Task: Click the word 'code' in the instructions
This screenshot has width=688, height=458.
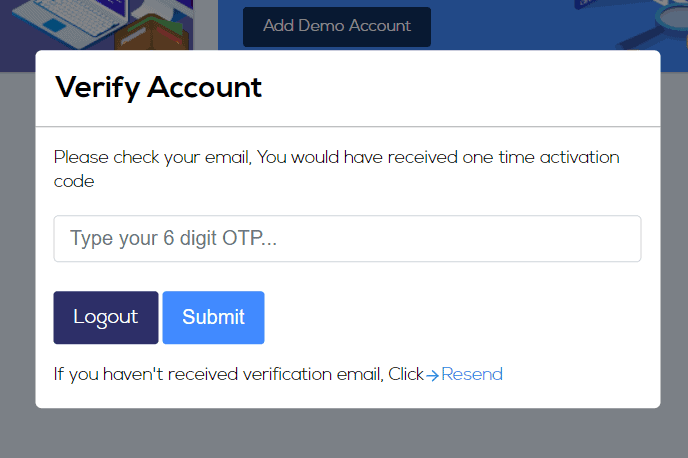Action: [x=74, y=182]
